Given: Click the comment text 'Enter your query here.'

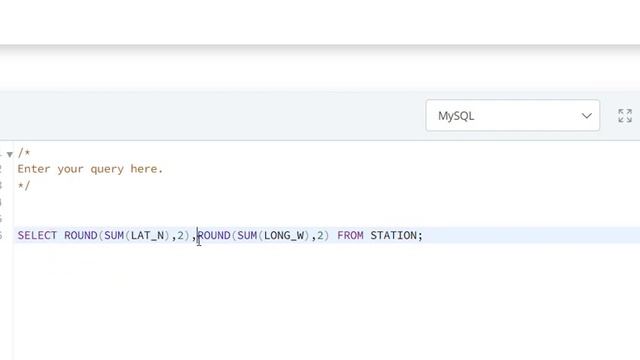Looking at the screenshot, I should tap(90, 169).
